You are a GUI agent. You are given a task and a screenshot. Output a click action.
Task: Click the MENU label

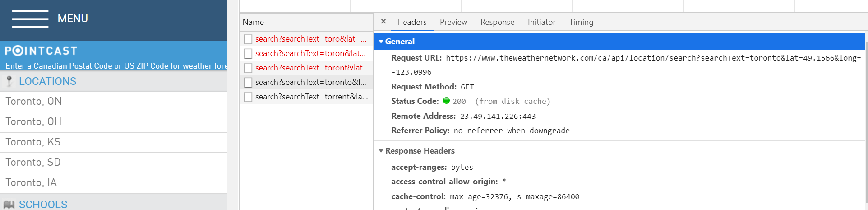tap(73, 19)
